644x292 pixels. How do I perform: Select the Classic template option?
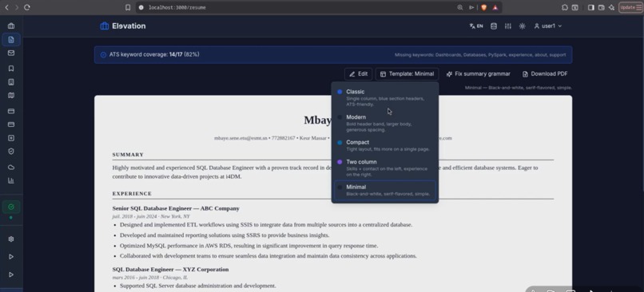tap(385, 97)
